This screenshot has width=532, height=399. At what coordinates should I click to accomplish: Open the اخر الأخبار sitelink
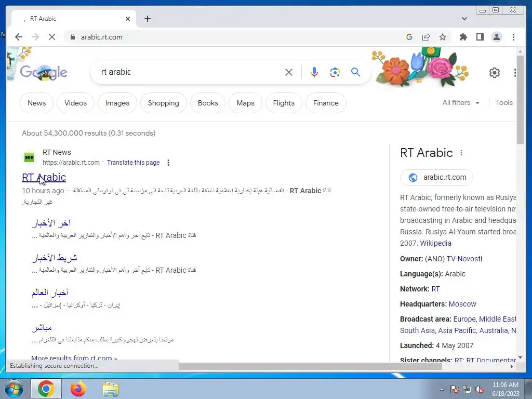(x=51, y=222)
